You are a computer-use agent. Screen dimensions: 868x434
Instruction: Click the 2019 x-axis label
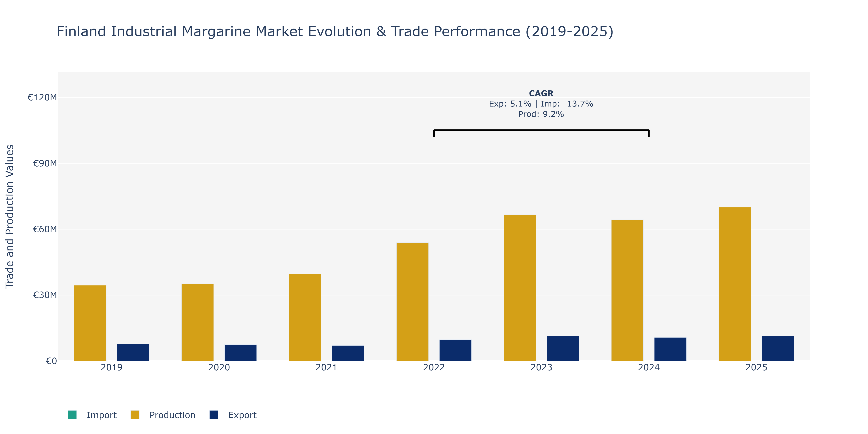[x=112, y=367]
